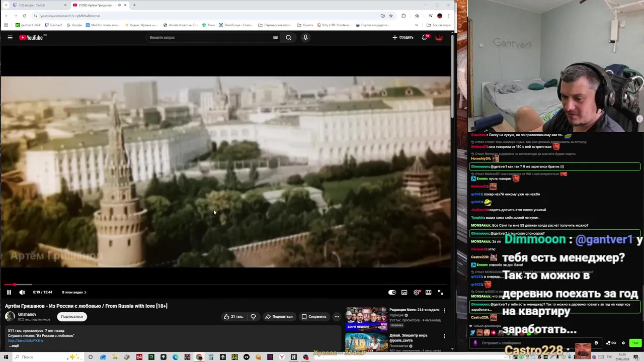644x362 pixels.
Task: Open the Grishanov channel name link
Action: pyautogui.click(x=27, y=314)
